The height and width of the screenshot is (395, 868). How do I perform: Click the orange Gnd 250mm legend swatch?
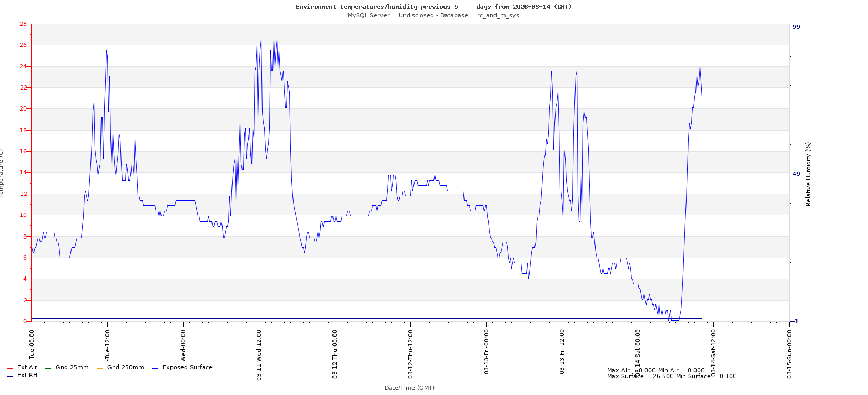point(99,368)
